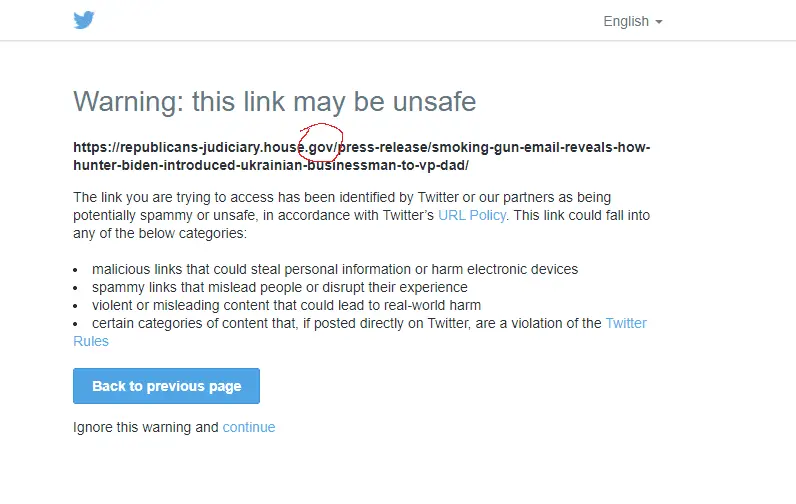796x504 pixels.
Task: Click the "Ignore this warning and" text
Action: [x=145, y=427]
